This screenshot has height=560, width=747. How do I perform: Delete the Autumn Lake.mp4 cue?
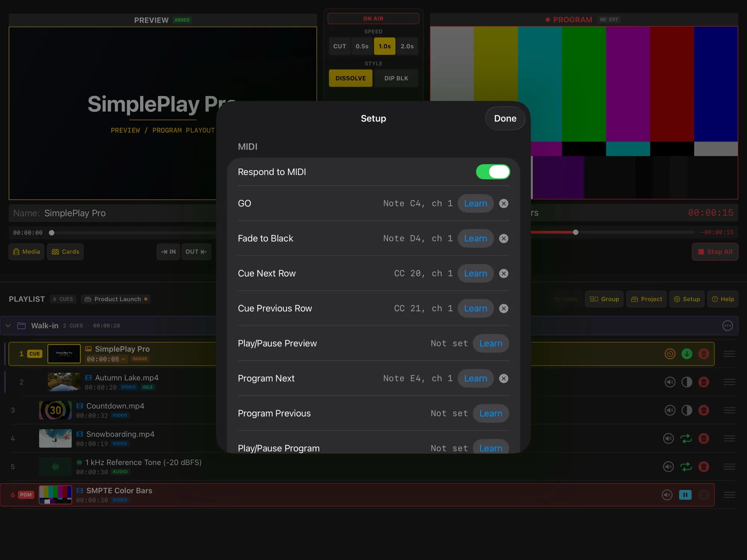pyautogui.click(x=704, y=382)
